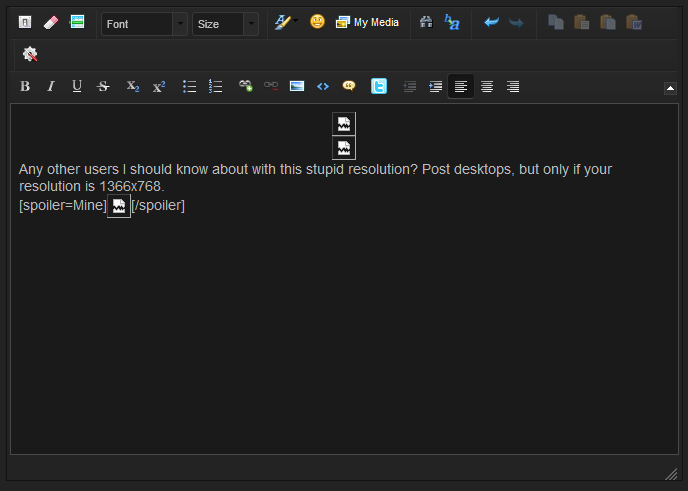Toggle strikethrough formatting

[x=103, y=86]
